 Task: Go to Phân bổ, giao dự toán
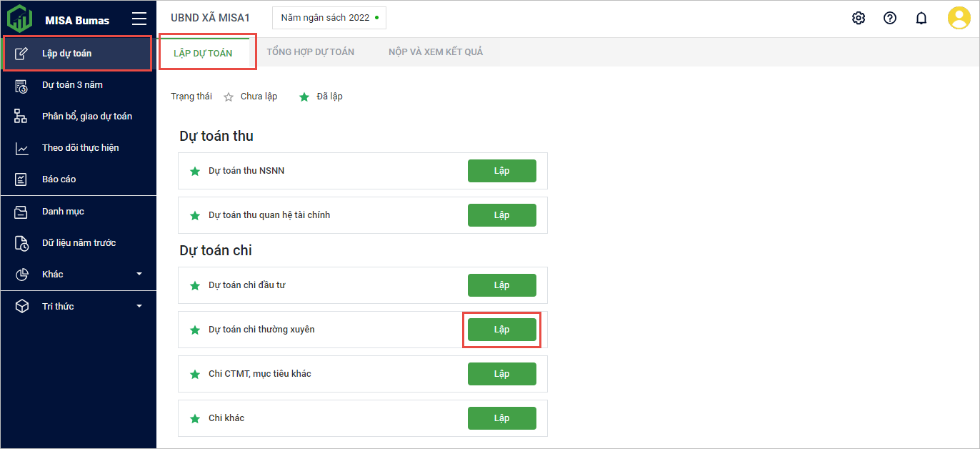86,117
